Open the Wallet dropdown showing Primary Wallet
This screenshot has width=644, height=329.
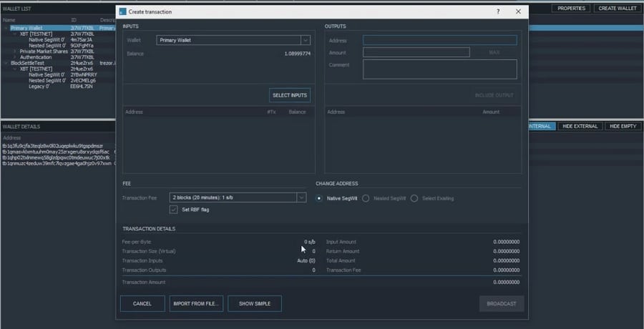pos(233,41)
